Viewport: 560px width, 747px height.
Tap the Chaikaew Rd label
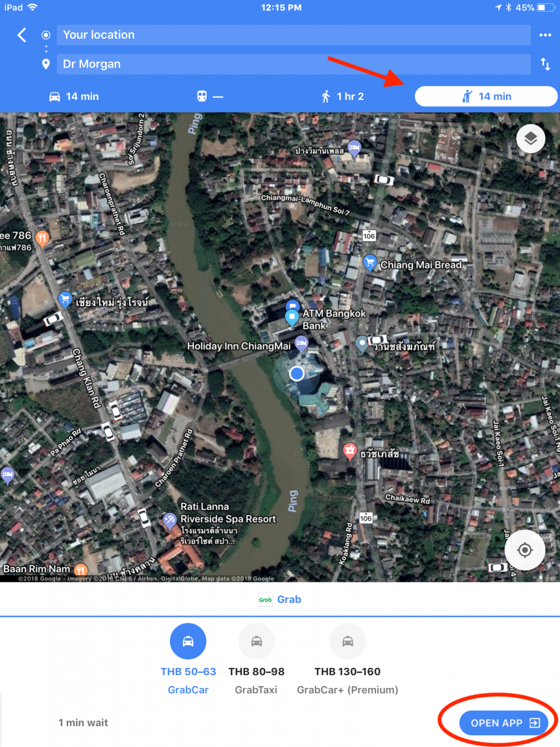tap(408, 499)
